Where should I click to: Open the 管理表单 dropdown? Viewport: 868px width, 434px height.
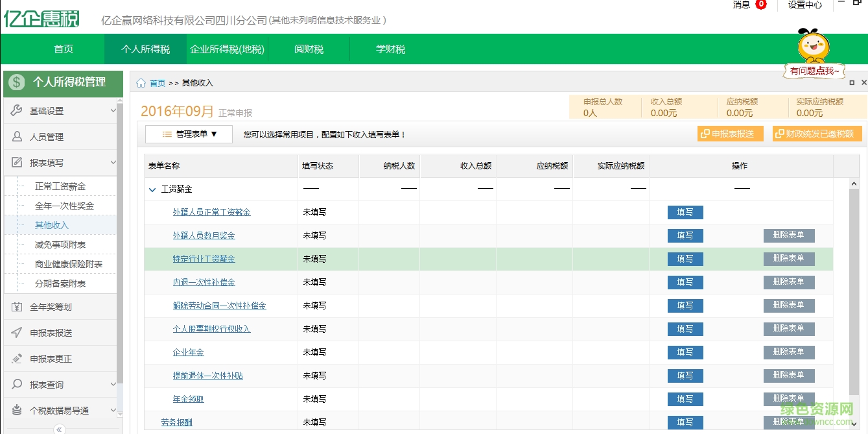coord(189,134)
